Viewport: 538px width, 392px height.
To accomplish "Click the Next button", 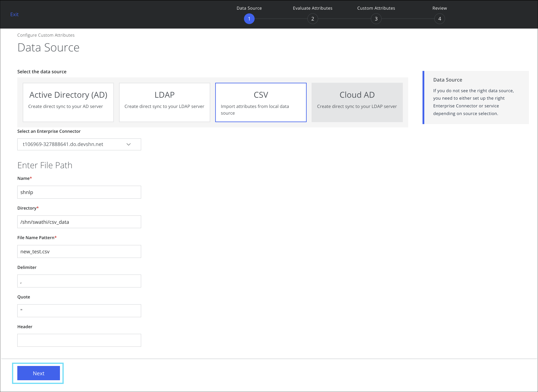I will (38, 373).
